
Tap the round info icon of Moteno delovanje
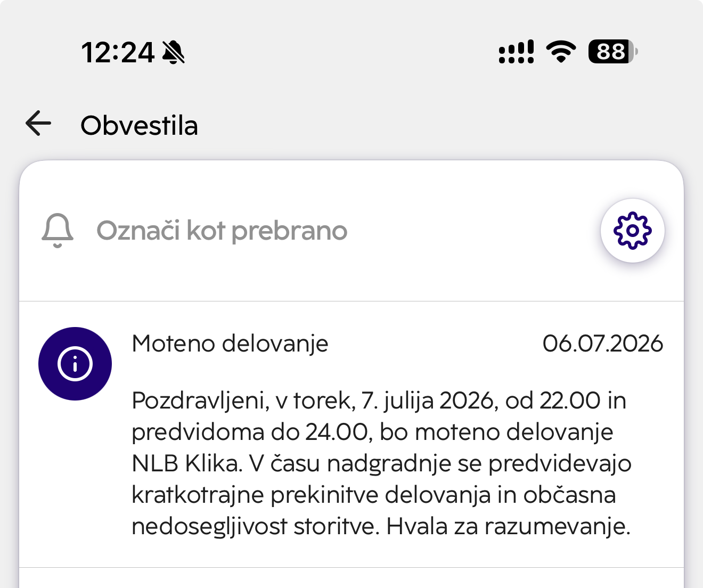pos(75,364)
